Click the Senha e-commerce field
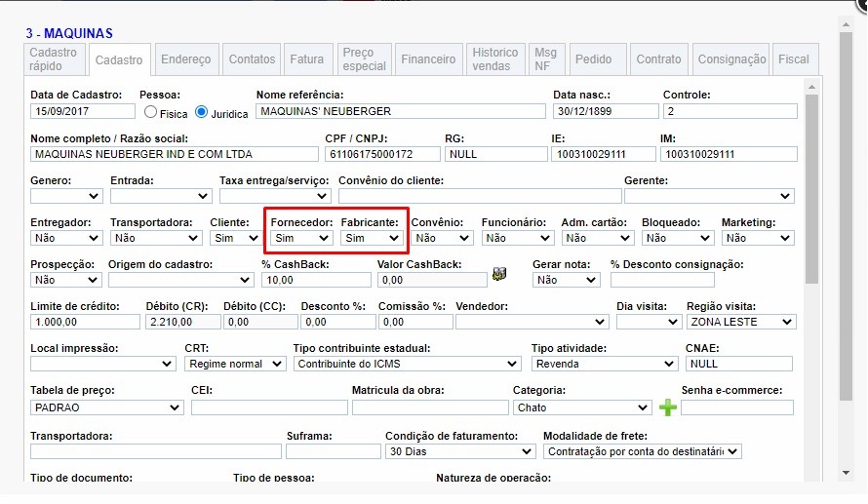 737,407
